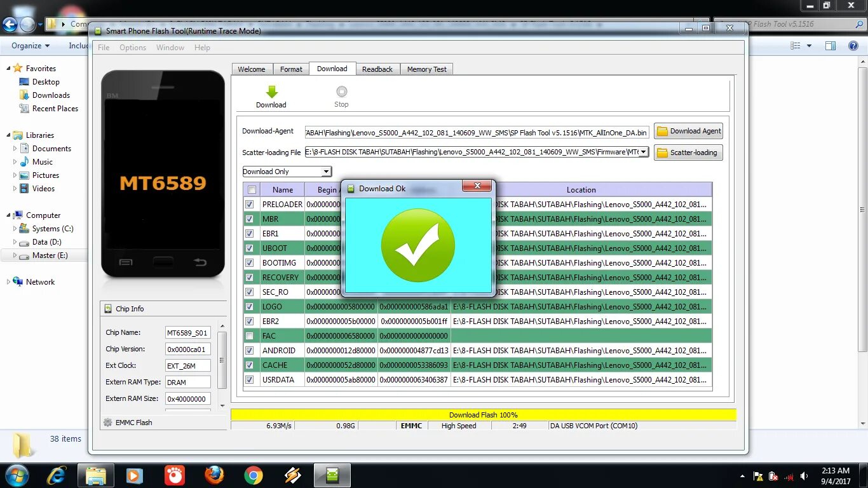This screenshot has width=868, height=488.
Task: Click the Chip Info panel chip icon
Action: point(108,309)
